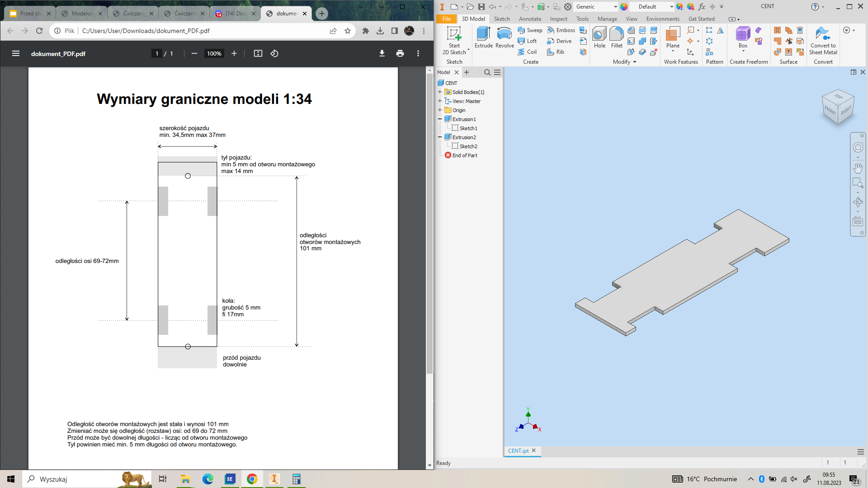Click the PDF zoom-in plus button
The image size is (868, 488).
point(234,53)
